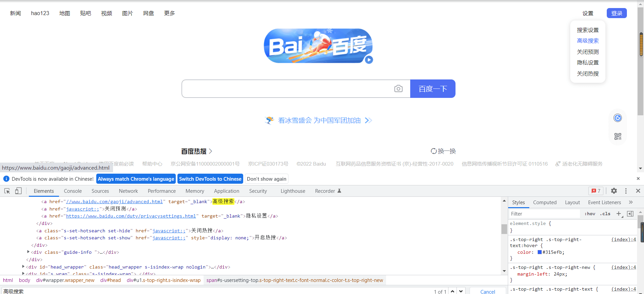Open the Security tab

coord(258,191)
